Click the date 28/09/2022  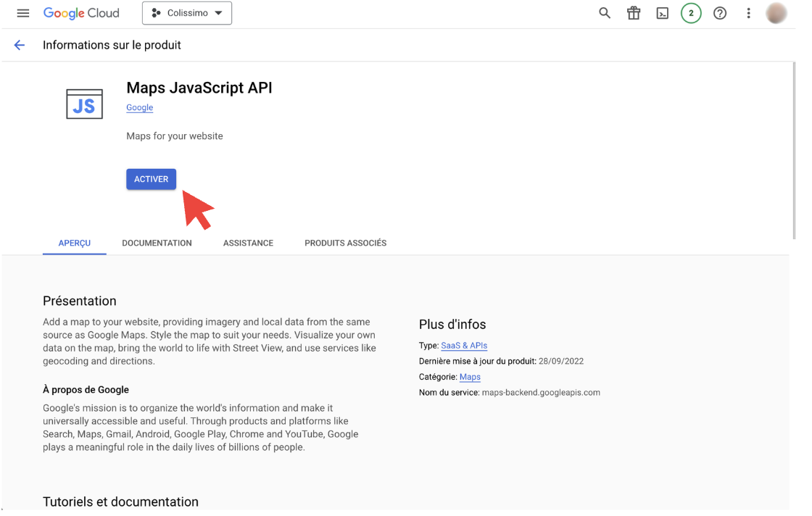(561, 361)
